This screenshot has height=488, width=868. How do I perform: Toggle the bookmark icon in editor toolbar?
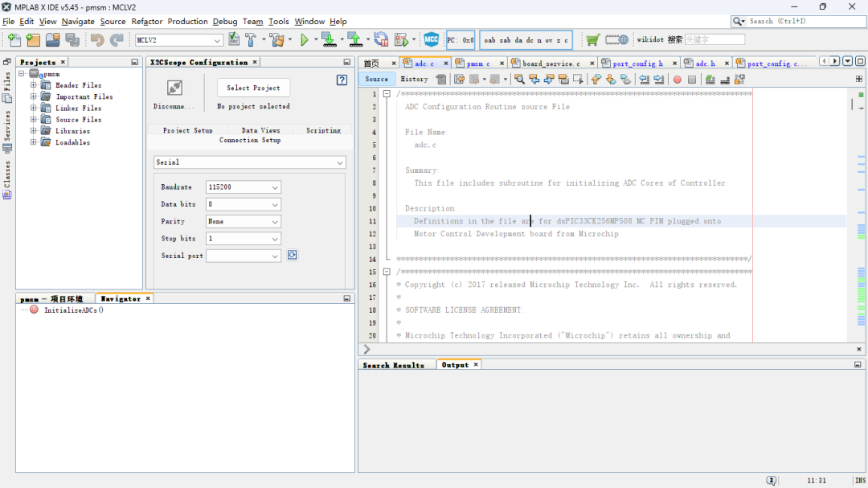coord(625,80)
